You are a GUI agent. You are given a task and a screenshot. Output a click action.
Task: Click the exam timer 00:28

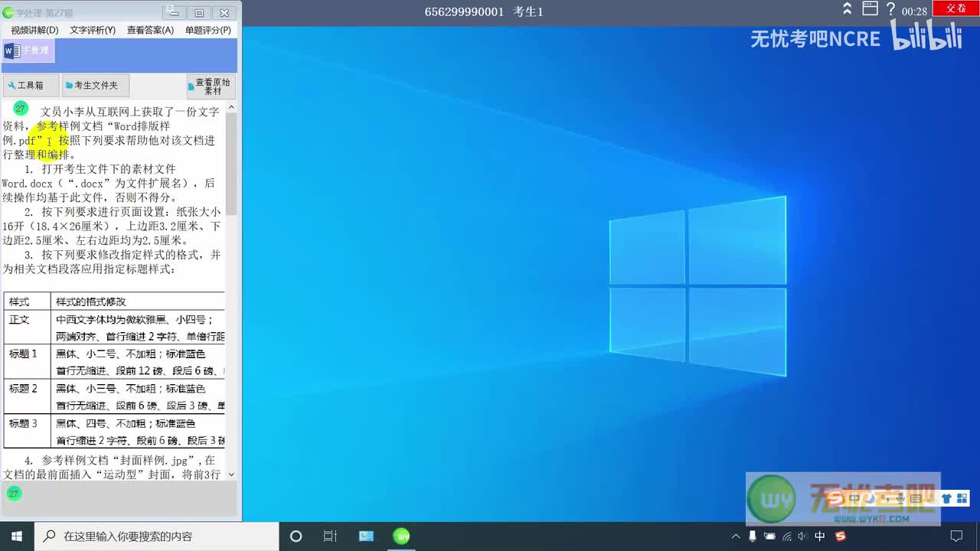pos(914,11)
